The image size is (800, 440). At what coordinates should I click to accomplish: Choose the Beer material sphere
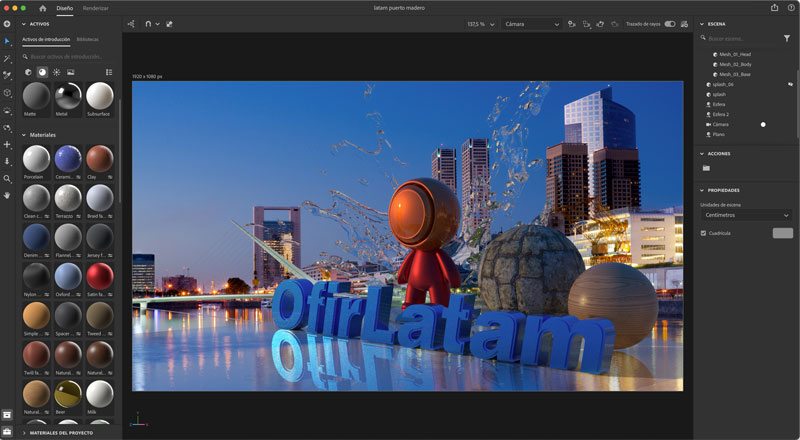(x=68, y=394)
